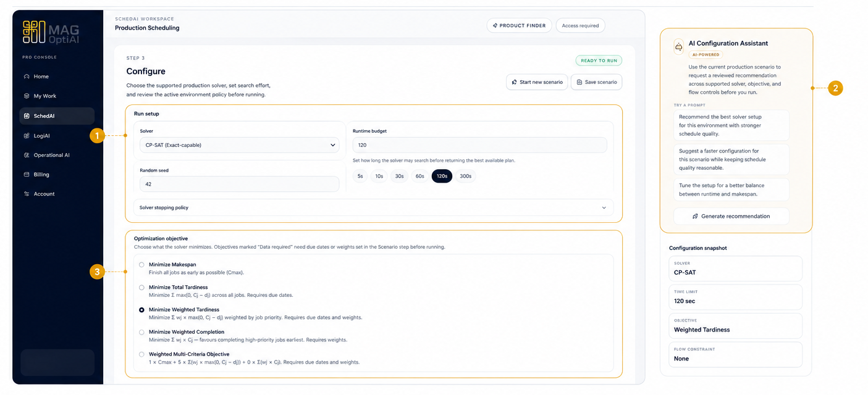This screenshot has width=868, height=395.
Task: Click the Optimization objective heading
Action: 161,238
